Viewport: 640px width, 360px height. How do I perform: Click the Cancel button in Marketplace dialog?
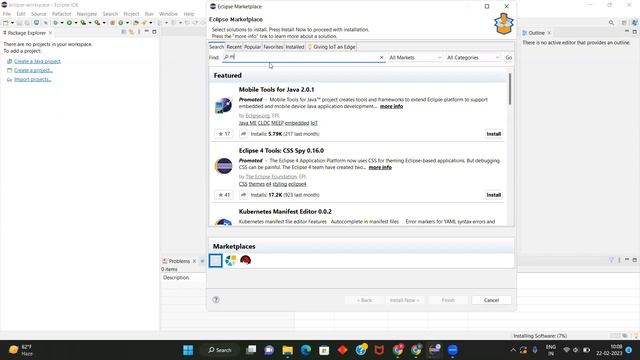pos(491,300)
